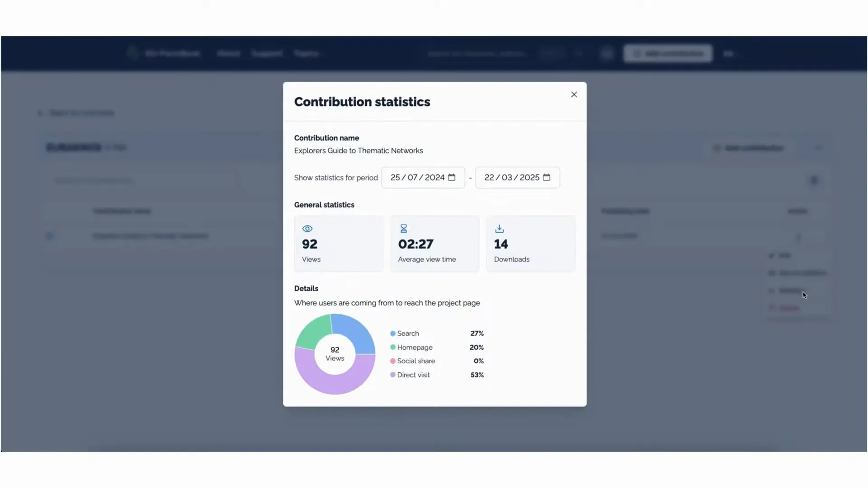Click the Homepage color dot in the legend

click(392, 347)
